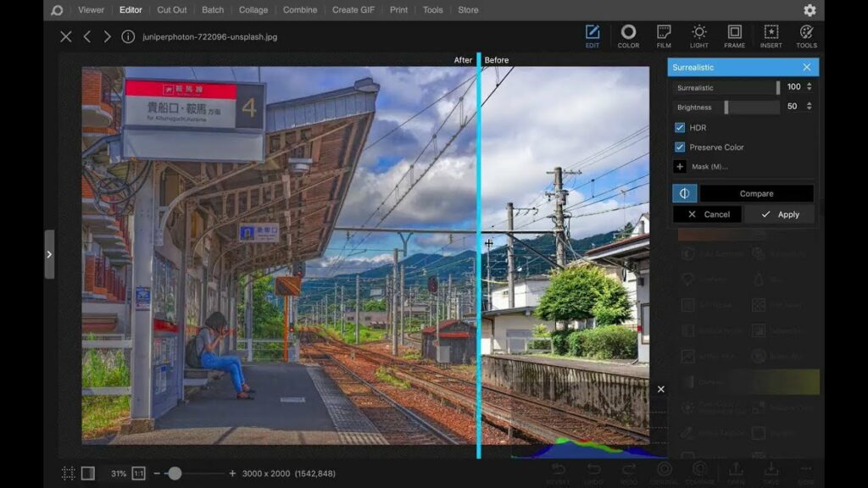The height and width of the screenshot is (488, 868).
Task: Open the Create GIF menu
Action: pos(353,10)
